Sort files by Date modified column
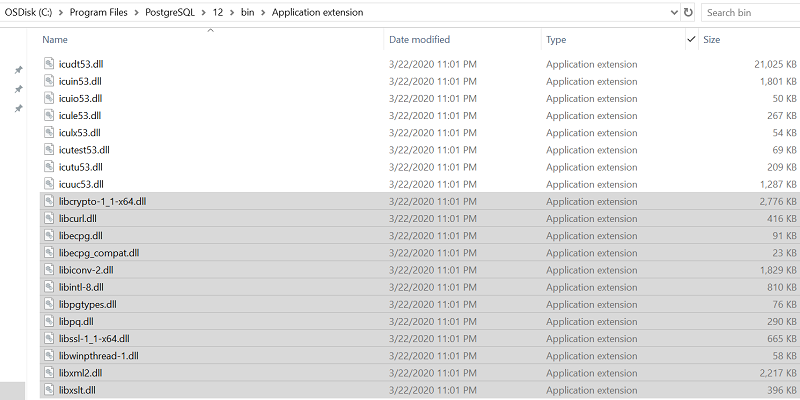800x400 pixels. pyautogui.click(x=419, y=39)
